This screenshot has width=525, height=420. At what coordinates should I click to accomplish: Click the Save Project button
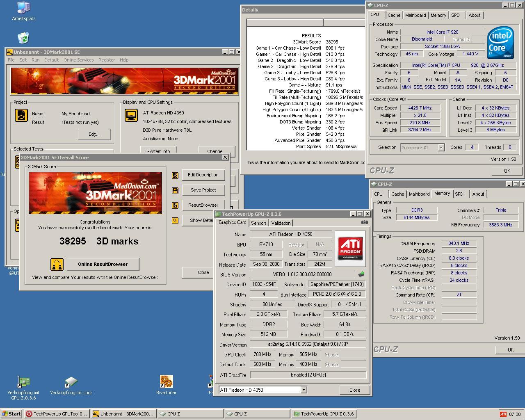203,190
